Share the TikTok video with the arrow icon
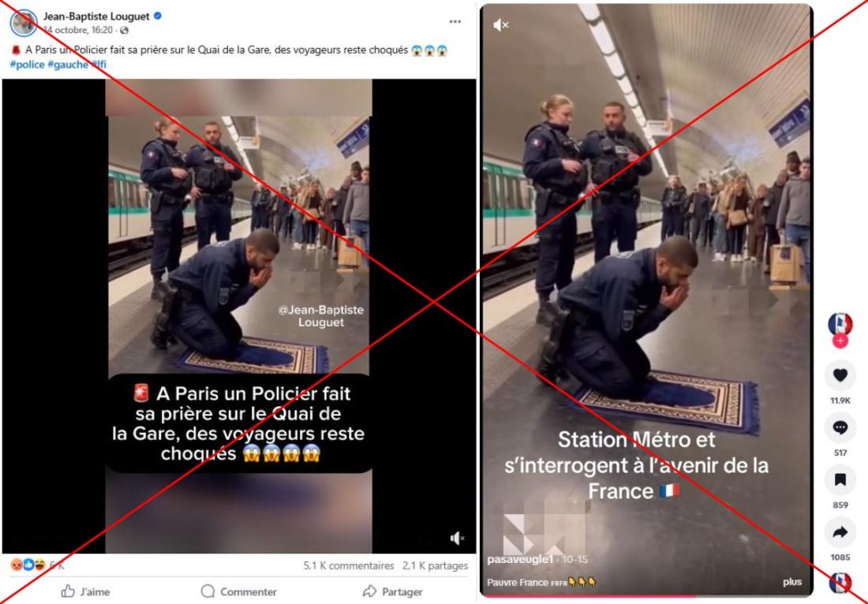 click(x=840, y=533)
